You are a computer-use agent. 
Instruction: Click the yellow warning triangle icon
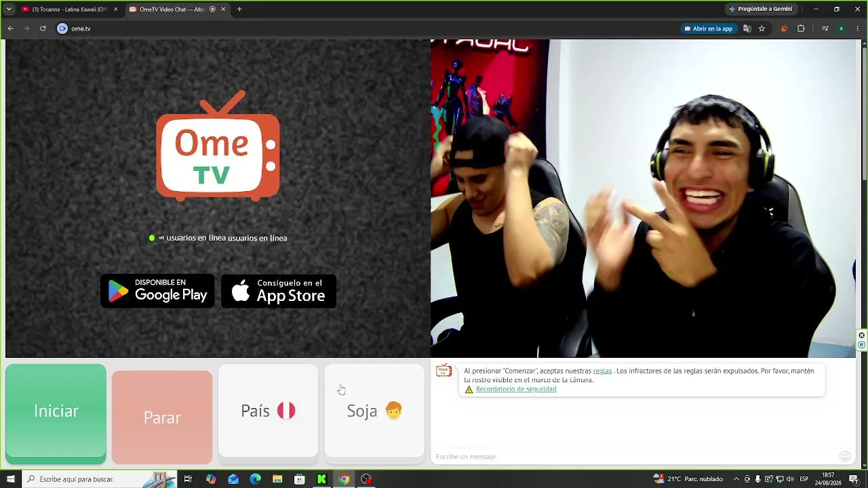coord(469,390)
